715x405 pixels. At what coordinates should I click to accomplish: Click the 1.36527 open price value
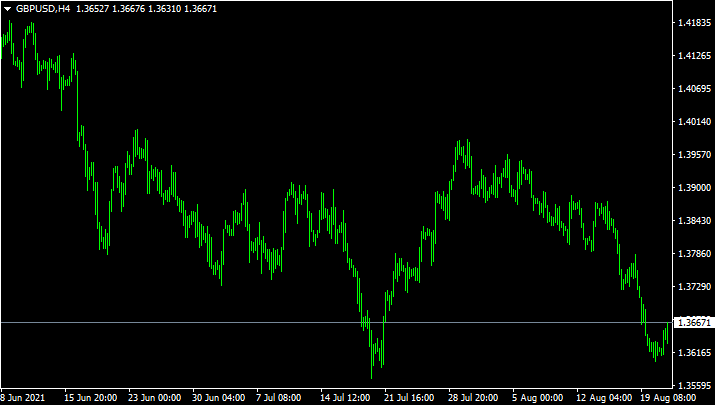click(x=93, y=9)
